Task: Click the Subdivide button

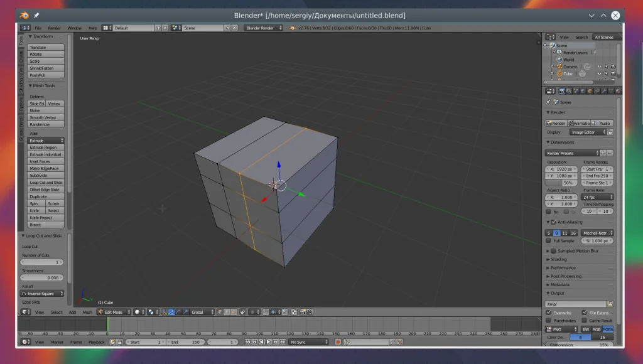Action: tap(46, 176)
